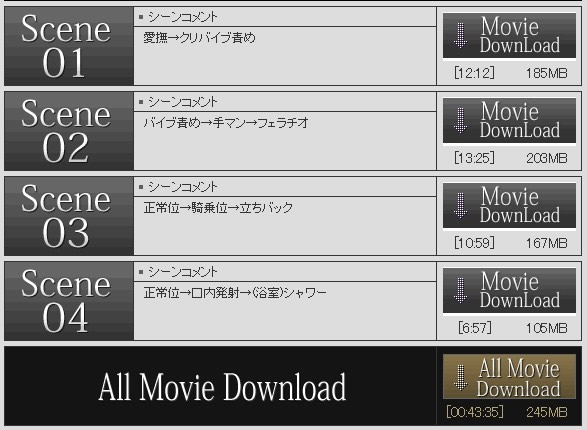Viewport: 587px width, 430px height.
Task: Click the large All Movie Download banner text
Action: click(222, 387)
